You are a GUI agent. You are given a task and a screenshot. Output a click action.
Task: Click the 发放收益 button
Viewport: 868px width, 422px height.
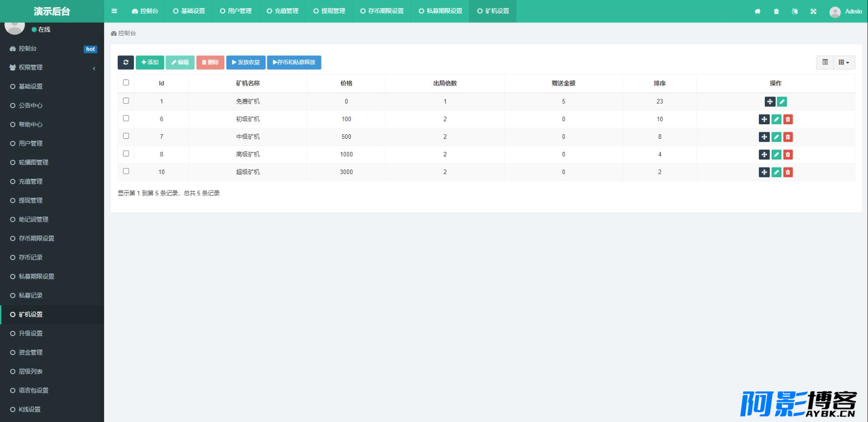coord(246,62)
